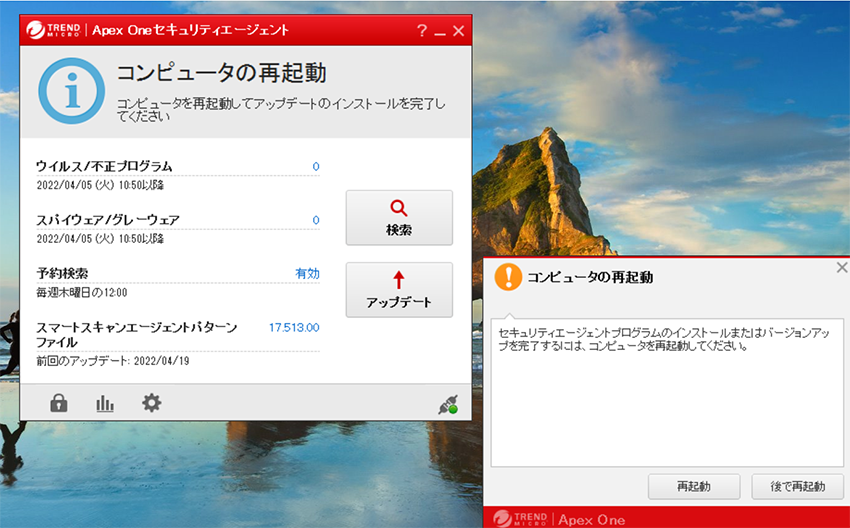This screenshot has width=850, height=528.
Task: Click the connection status plug icon
Action: 448,405
